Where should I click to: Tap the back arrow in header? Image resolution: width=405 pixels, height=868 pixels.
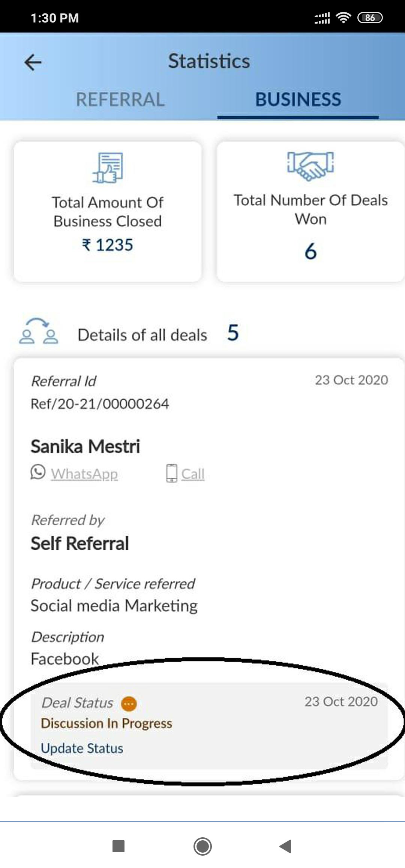[x=33, y=62]
